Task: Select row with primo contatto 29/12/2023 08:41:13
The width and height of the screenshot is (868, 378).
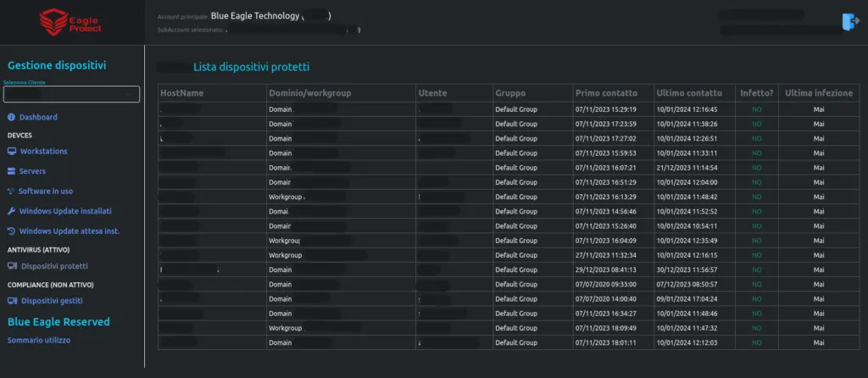Action: click(x=509, y=270)
